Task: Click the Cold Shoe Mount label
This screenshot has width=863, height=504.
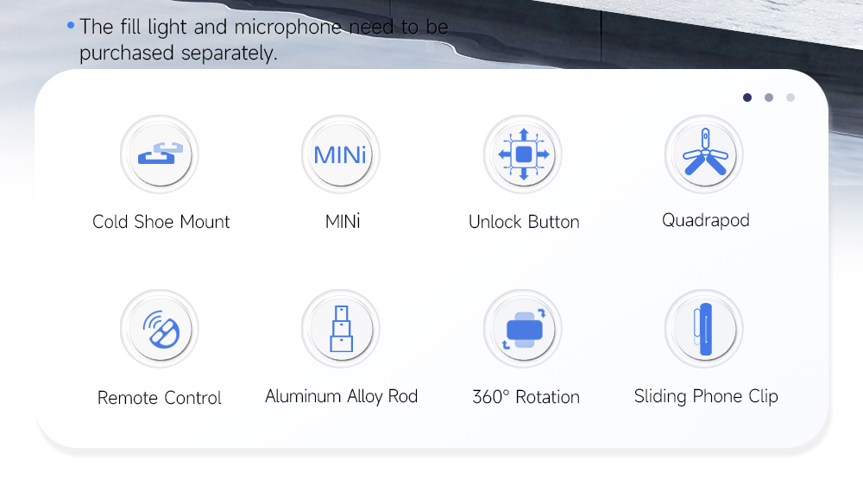Action: (161, 222)
